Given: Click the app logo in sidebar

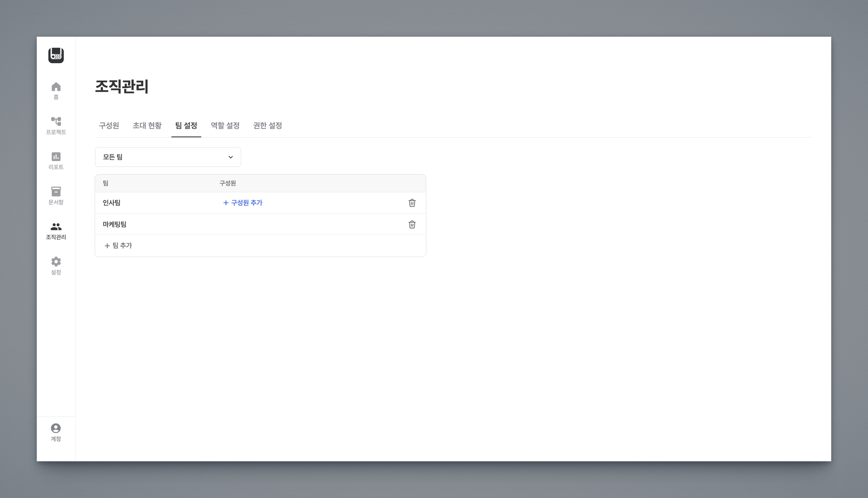Looking at the screenshot, I should point(56,56).
